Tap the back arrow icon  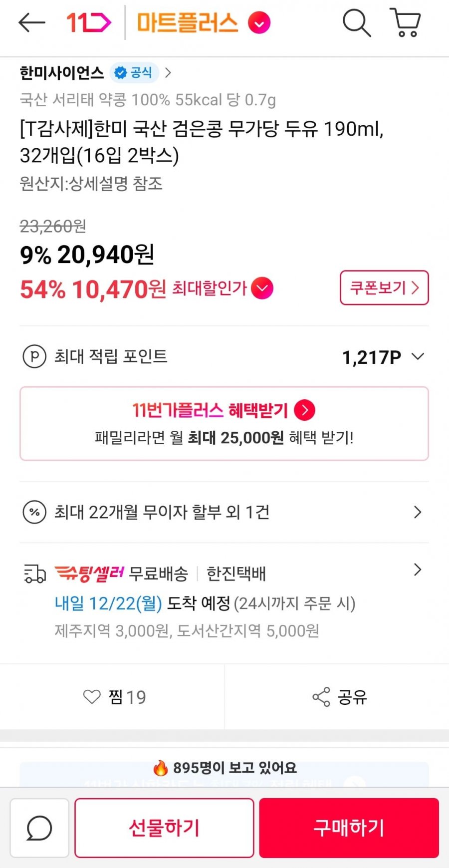coord(31,22)
